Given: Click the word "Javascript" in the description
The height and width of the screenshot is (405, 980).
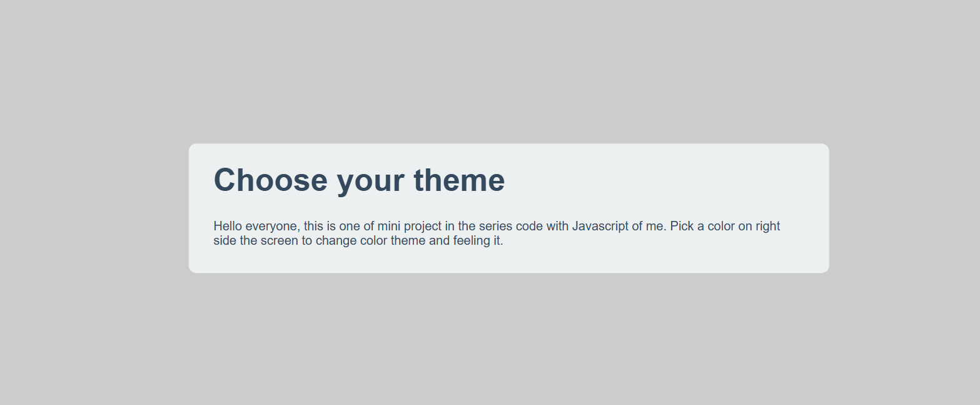Looking at the screenshot, I should click(602, 226).
